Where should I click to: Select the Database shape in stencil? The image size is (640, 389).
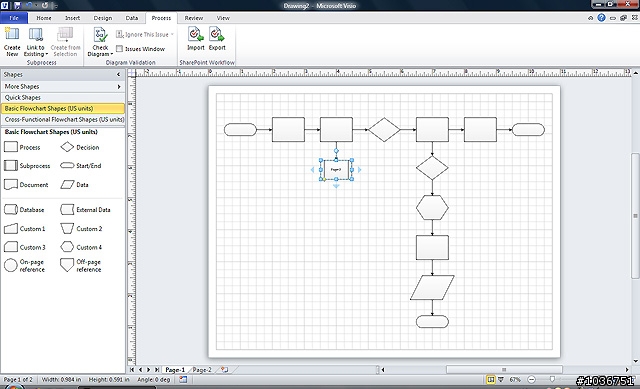pyautogui.click(x=24, y=210)
